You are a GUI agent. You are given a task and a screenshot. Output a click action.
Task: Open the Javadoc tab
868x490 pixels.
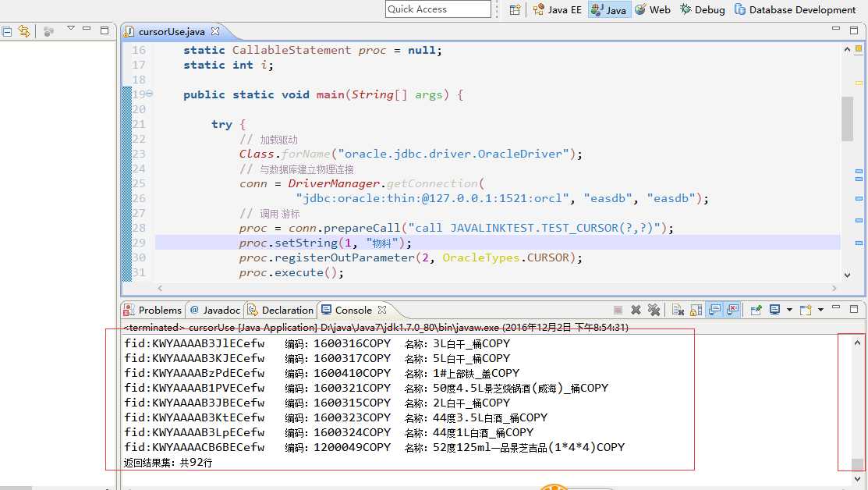tap(215, 310)
